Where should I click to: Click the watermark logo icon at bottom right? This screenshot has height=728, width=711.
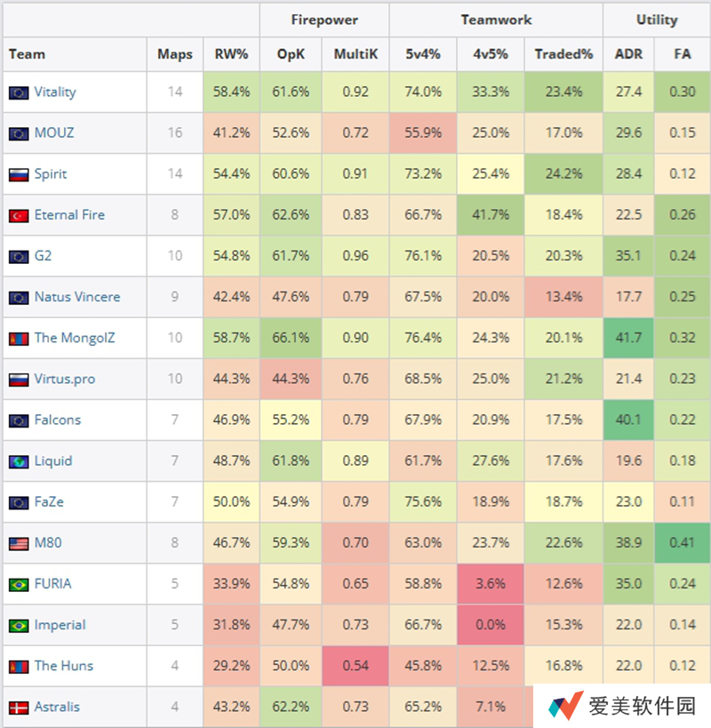tap(565, 706)
